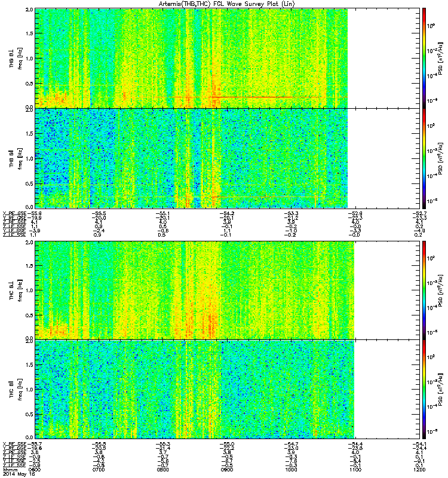
Task: Click the color bar of the THB B-parallel panel
Action: click(x=424, y=158)
